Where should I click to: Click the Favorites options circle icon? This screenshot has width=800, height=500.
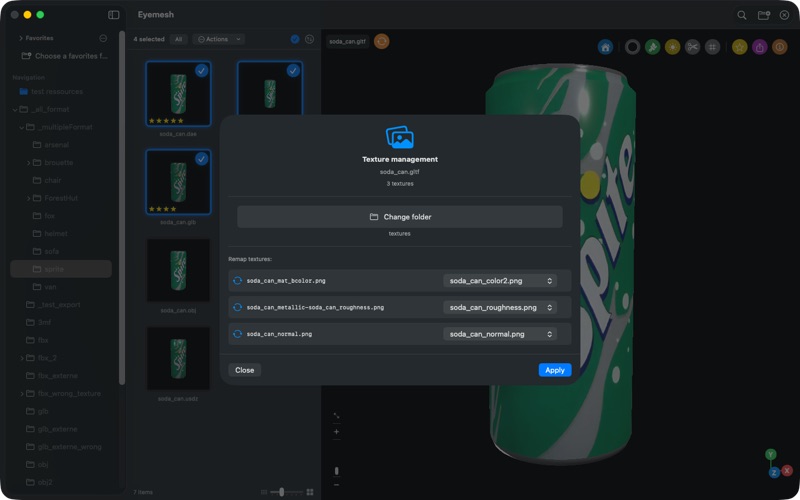tap(103, 38)
